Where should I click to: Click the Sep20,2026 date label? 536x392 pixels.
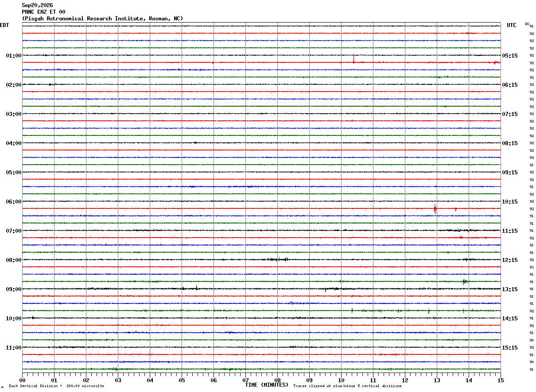click(x=37, y=5)
